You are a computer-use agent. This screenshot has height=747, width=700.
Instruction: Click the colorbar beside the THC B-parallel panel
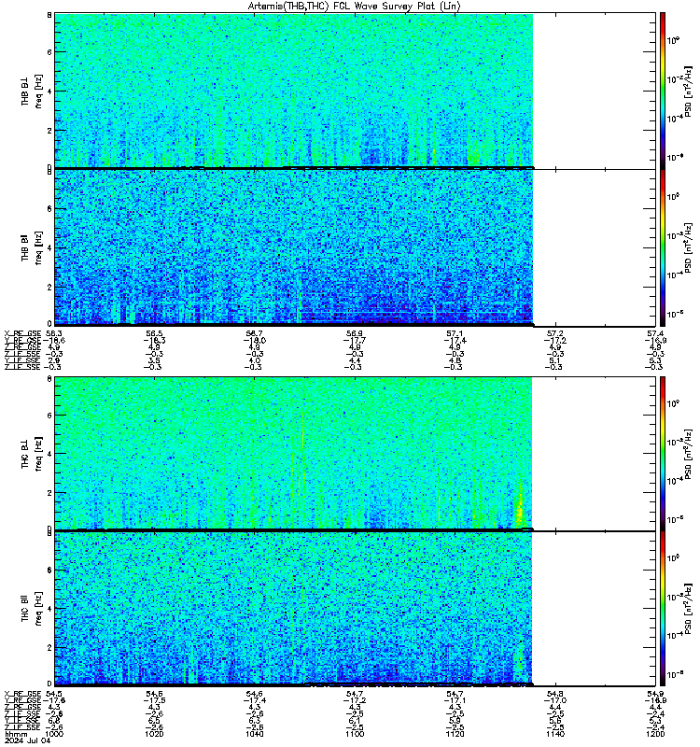click(663, 609)
